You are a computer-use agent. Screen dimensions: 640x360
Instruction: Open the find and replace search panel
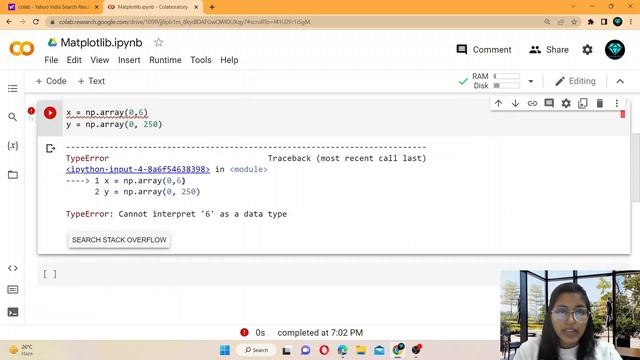pyautogui.click(x=13, y=117)
